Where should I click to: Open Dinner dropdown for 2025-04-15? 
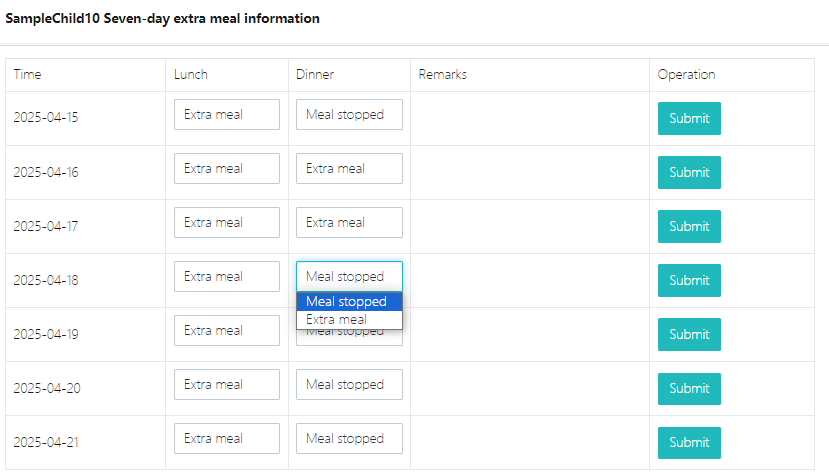point(349,115)
